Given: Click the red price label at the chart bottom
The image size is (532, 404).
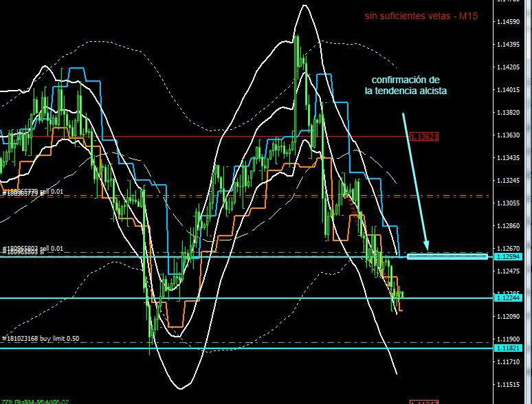Looking at the screenshot, I should click(423, 401).
